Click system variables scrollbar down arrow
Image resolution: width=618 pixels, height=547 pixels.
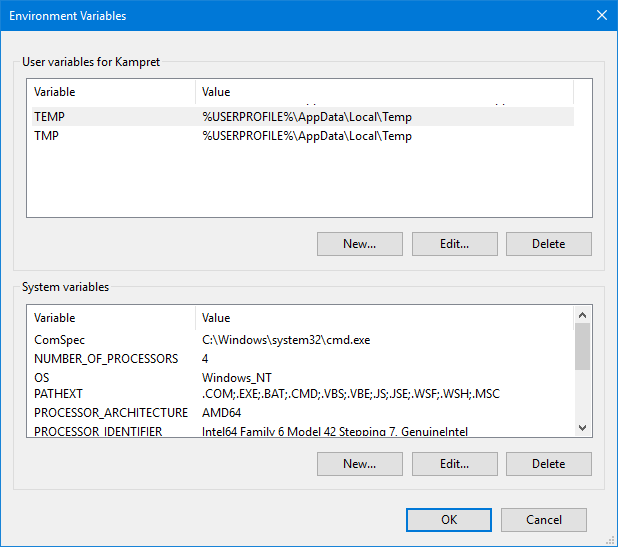pyautogui.click(x=582, y=428)
